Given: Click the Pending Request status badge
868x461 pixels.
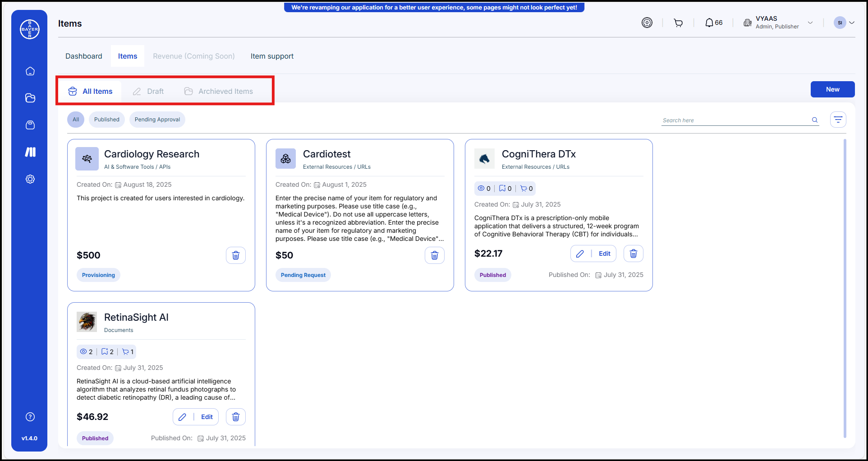Looking at the screenshot, I should click(303, 275).
